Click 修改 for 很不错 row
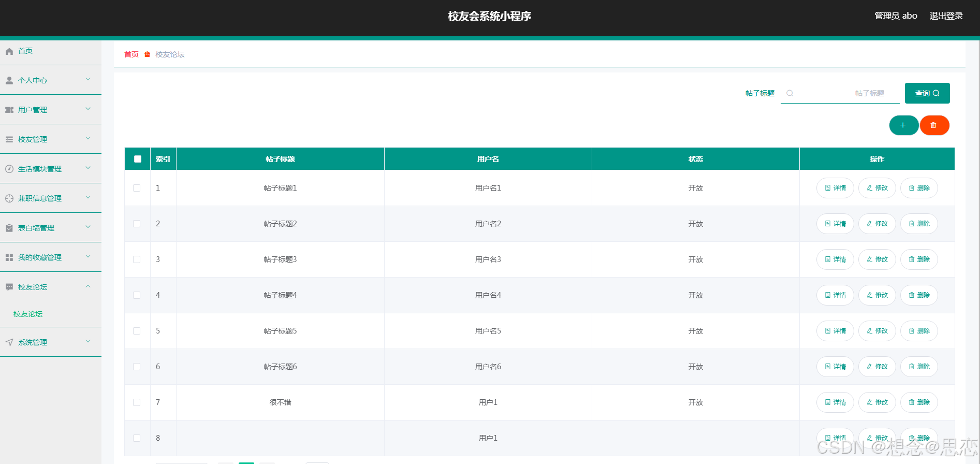This screenshot has height=464, width=980. point(877,402)
